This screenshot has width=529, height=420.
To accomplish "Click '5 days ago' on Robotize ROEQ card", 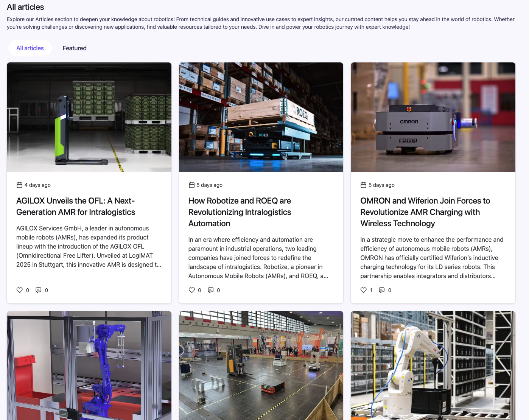I will [x=209, y=185].
